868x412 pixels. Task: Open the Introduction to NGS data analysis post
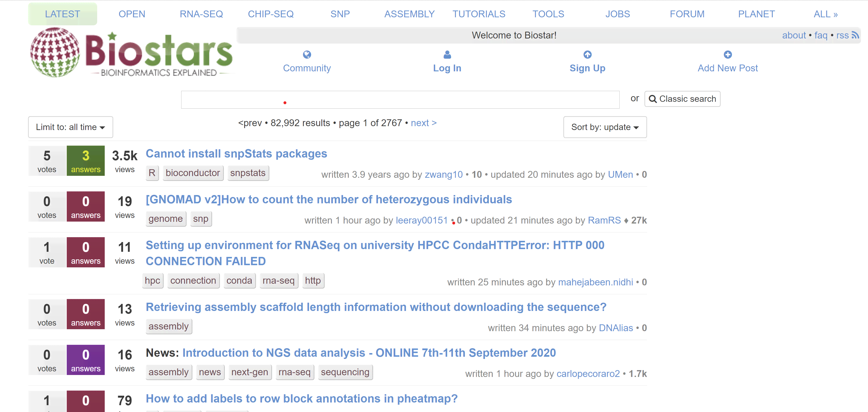point(369,353)
